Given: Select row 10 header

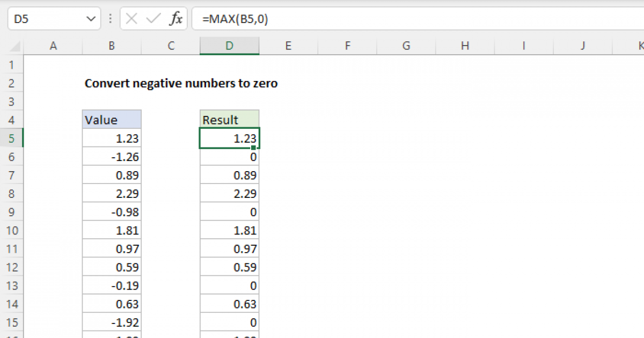Looking at the screenshot, I should coord(12,231).
